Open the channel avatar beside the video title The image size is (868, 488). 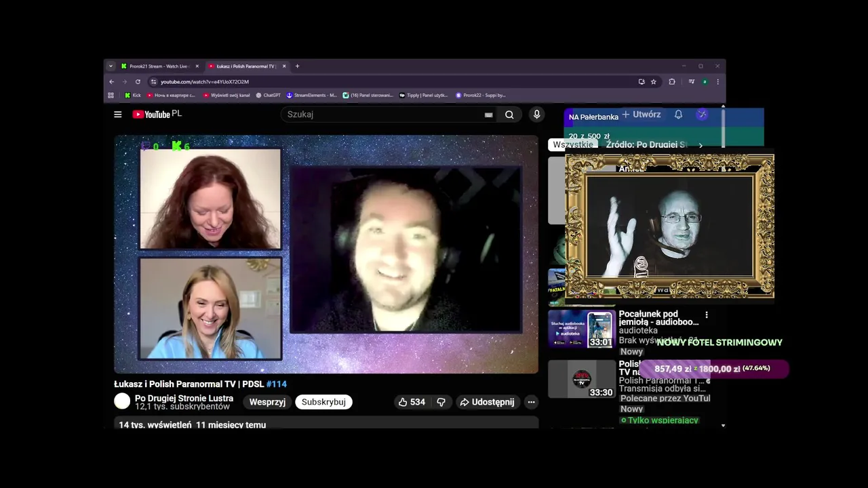(x=122, y=401)
